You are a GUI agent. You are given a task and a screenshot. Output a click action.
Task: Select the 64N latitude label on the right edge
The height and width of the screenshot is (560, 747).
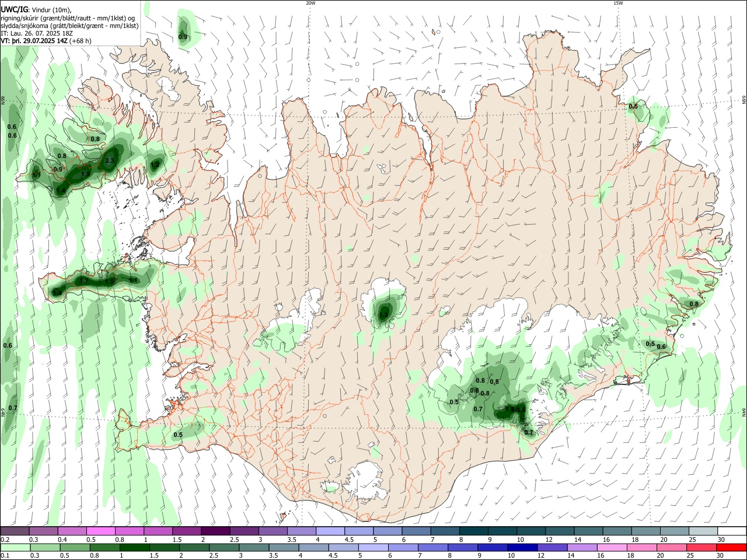(744, 411)
